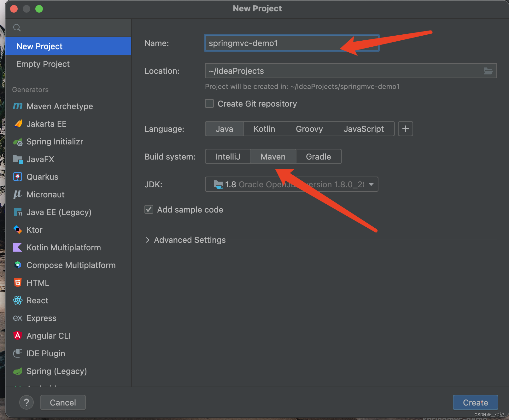Add another language with plus button
The image size is (509, 420).
tap(406, 129)
